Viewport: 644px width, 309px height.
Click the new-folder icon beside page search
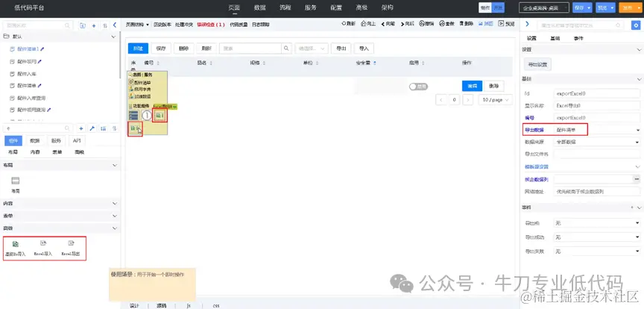coord(83,25)
